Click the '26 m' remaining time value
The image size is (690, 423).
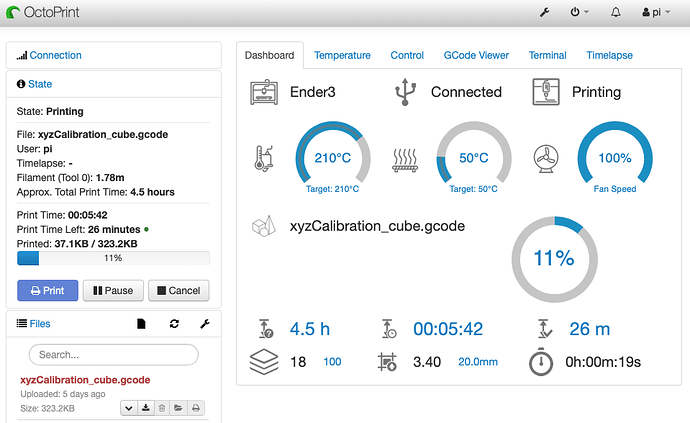pos(590,329)
